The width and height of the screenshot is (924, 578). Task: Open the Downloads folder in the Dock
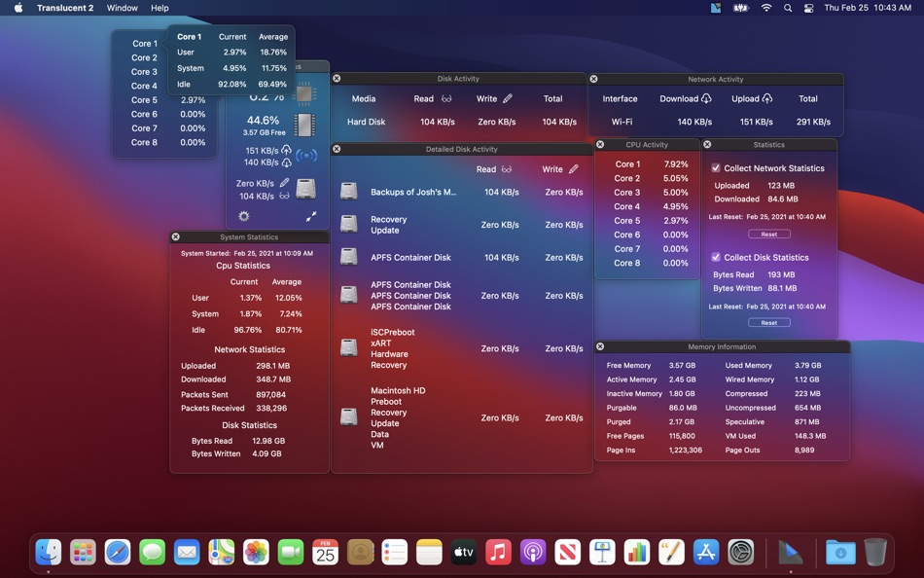coord(840,553)
